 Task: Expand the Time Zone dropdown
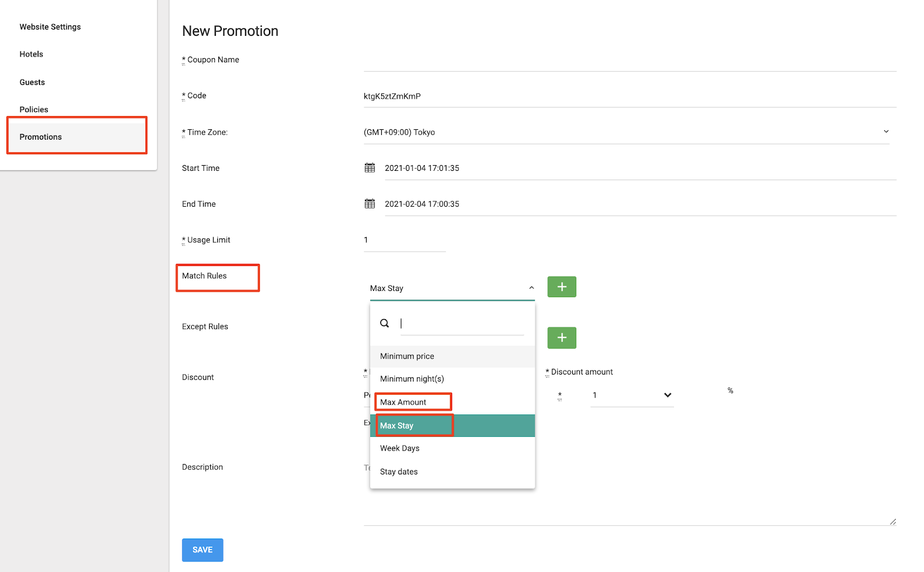[x=886, y=132]
